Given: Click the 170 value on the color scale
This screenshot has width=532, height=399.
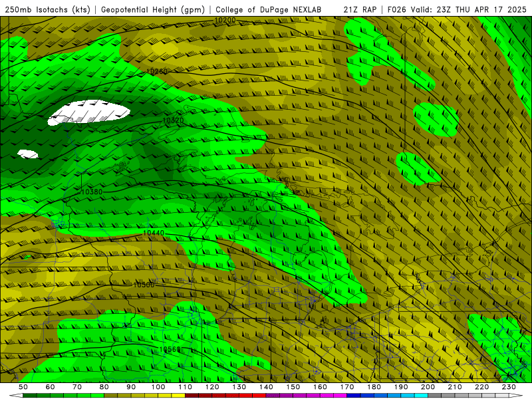Looking at the screenshot, I should 347,387.
